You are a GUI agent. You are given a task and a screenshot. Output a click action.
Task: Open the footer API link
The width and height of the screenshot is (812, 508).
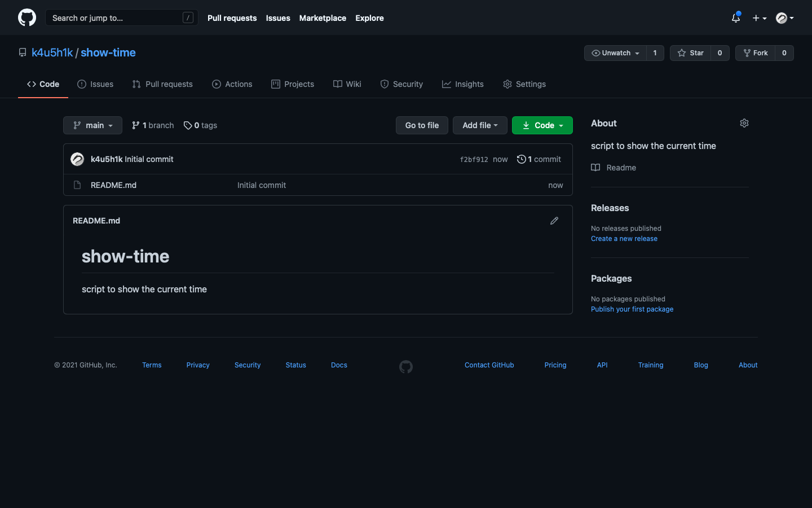pyautogui.click(x=602, y=365)
